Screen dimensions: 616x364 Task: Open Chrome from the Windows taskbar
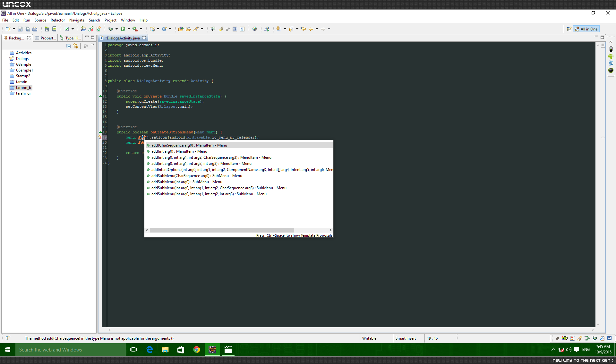pos(197,350)
